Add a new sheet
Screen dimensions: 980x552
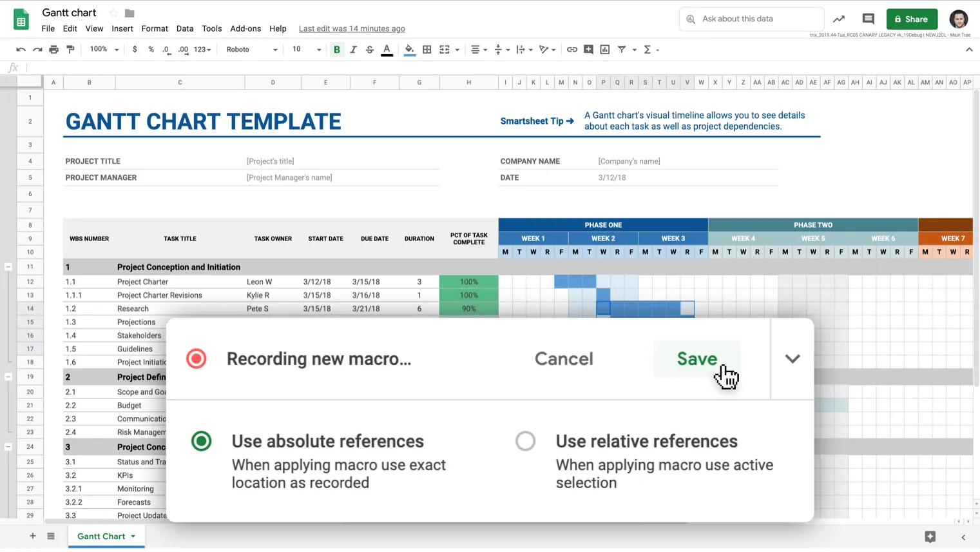point(32,536)
